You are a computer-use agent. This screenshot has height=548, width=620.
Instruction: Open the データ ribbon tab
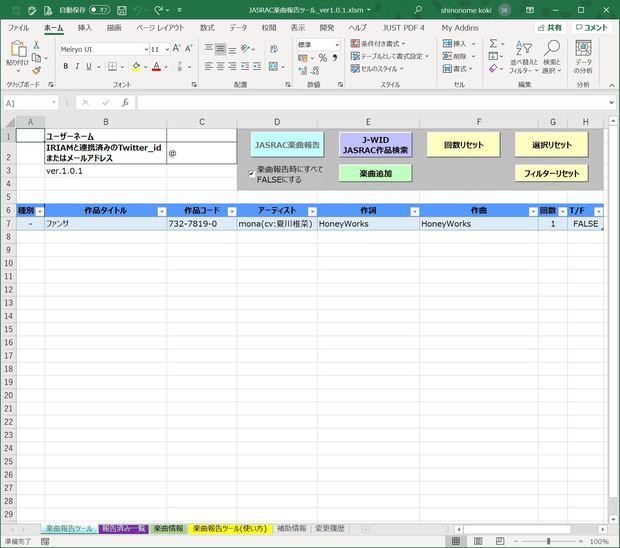(238, 28)
